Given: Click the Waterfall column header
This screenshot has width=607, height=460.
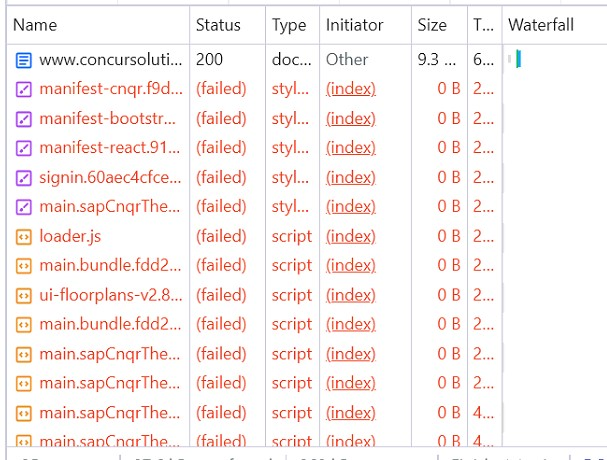Looking at the screenshot, I should pos(542,24).
